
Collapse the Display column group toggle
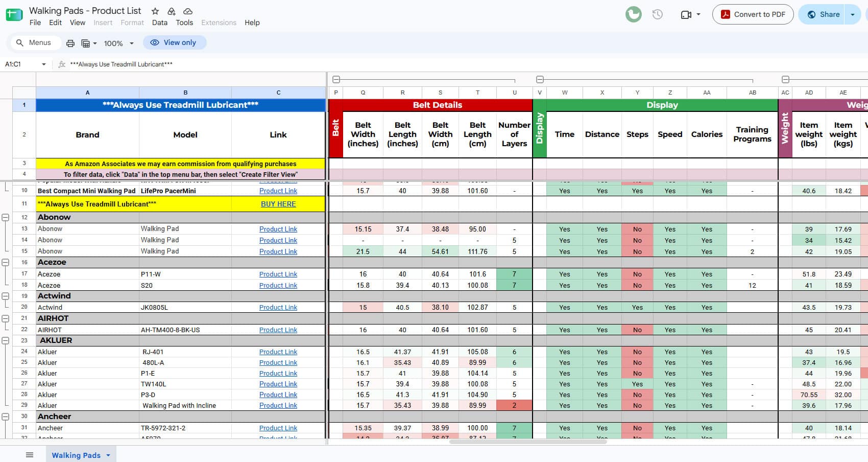point(540,79)
